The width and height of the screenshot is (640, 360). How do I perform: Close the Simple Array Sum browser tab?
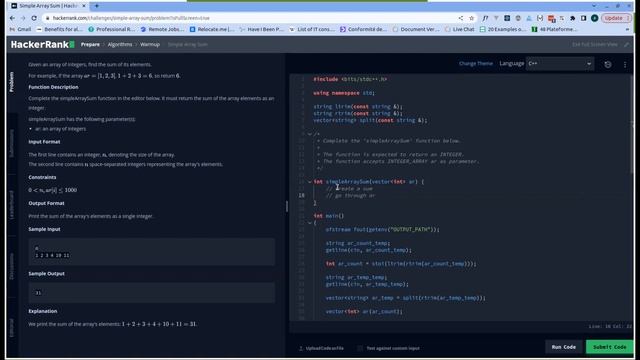(x=84, y=6)
